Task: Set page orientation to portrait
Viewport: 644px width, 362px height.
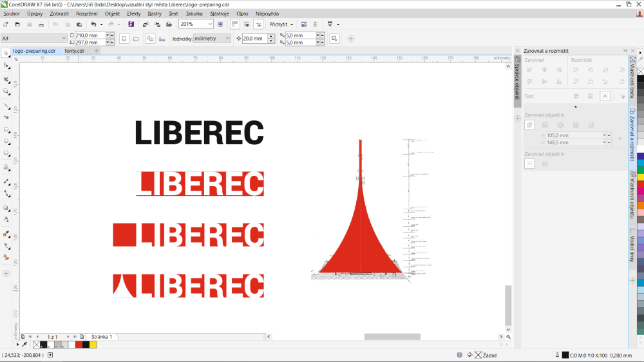Action: pos(124,39)
